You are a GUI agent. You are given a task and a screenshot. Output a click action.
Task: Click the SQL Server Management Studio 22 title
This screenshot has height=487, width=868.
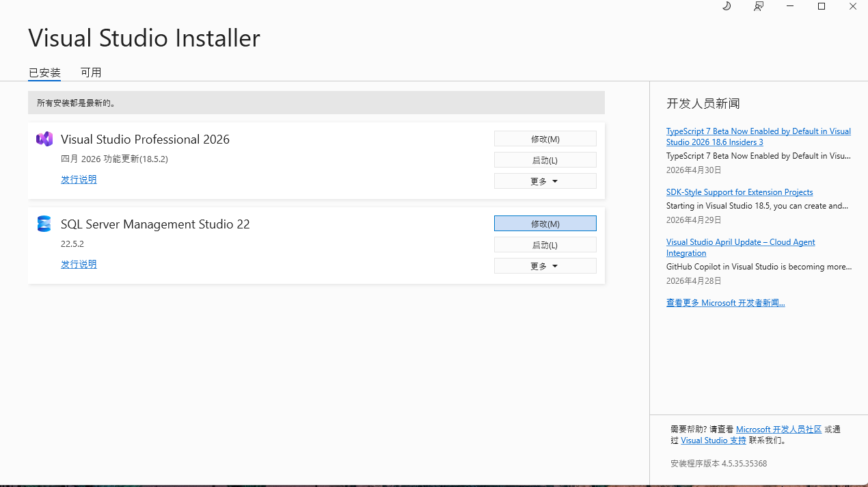(155, 224)
